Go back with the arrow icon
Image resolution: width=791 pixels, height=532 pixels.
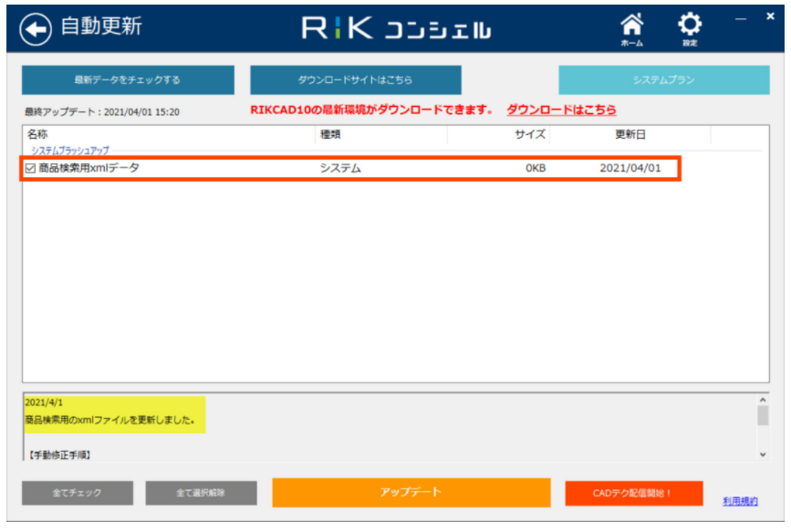coord(36,29)
